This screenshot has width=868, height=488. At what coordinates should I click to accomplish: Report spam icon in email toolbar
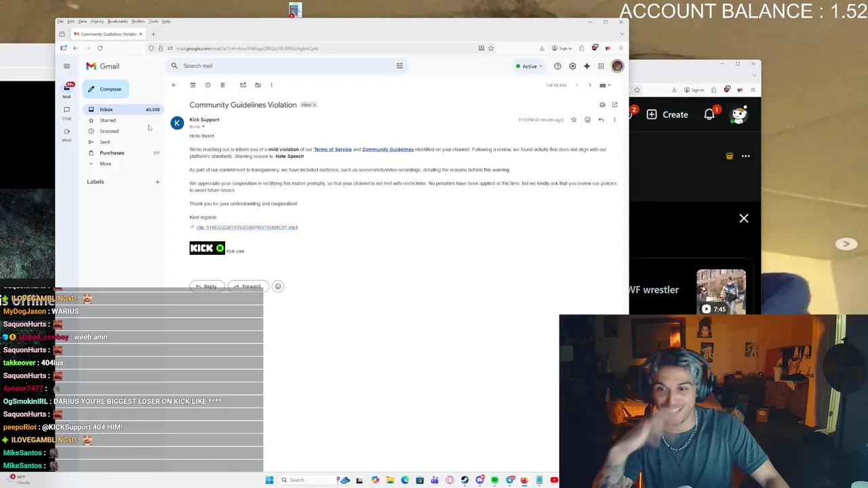coord(208,85)
